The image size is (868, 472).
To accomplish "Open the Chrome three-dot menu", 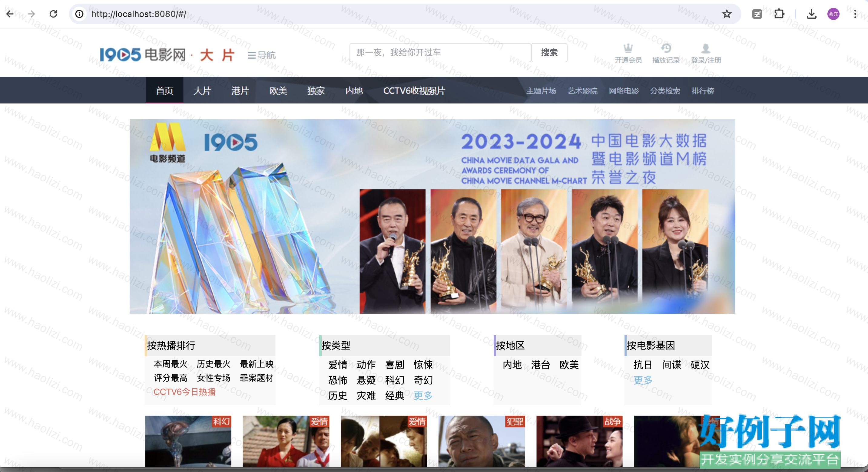I will pyautogui.click(x=855, y=14).
